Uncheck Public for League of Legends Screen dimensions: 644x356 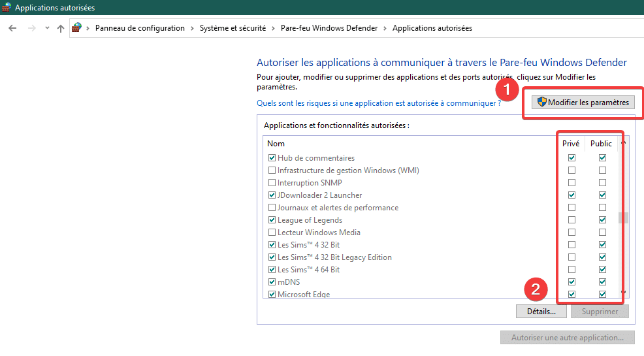[602, 219]
